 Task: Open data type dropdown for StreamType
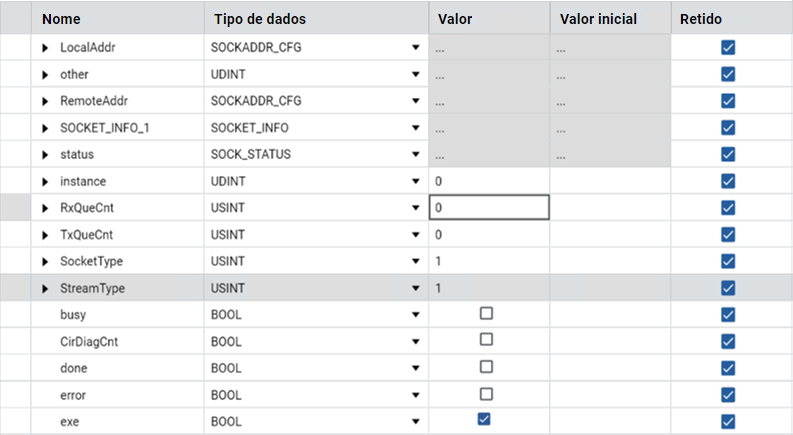coord(415,289)
